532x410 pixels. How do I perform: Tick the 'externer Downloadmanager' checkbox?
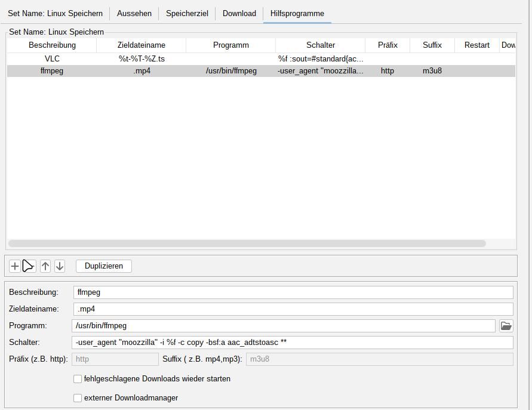(x=78, y=398)
